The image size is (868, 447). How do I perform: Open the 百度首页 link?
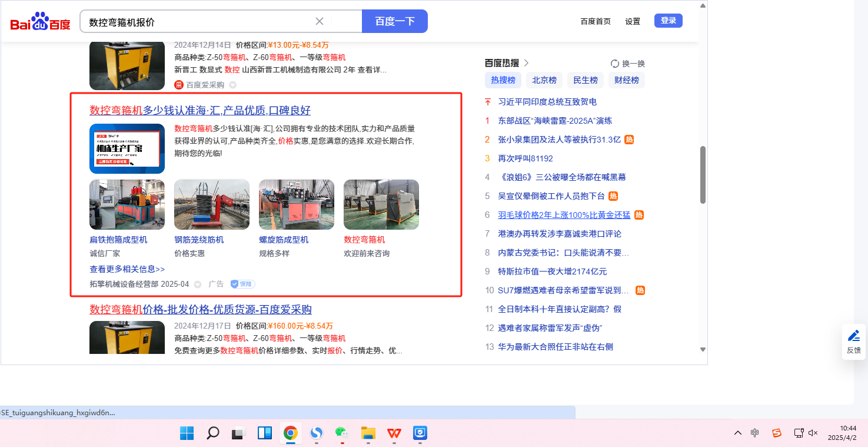pos(596,21)
